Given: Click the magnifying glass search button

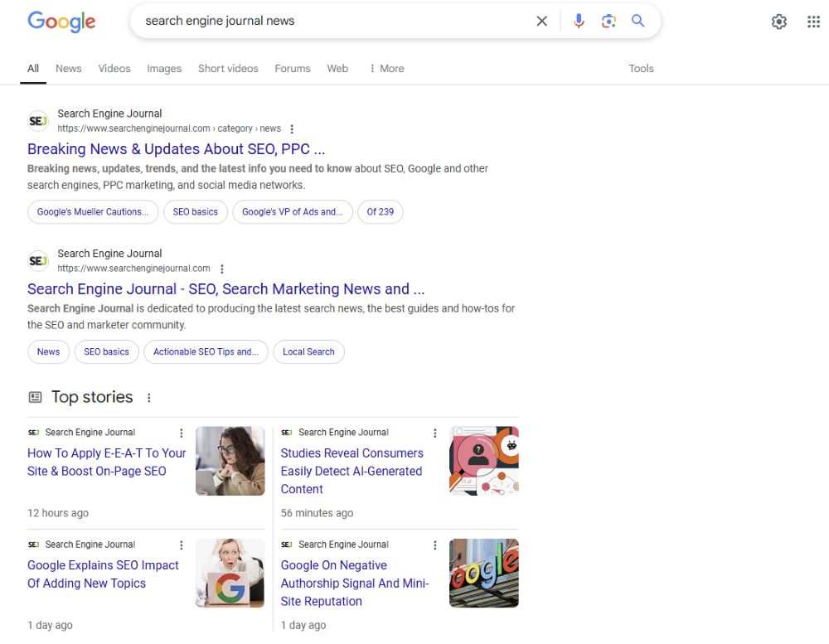Looking at the screenshot, I should [638, 21].
